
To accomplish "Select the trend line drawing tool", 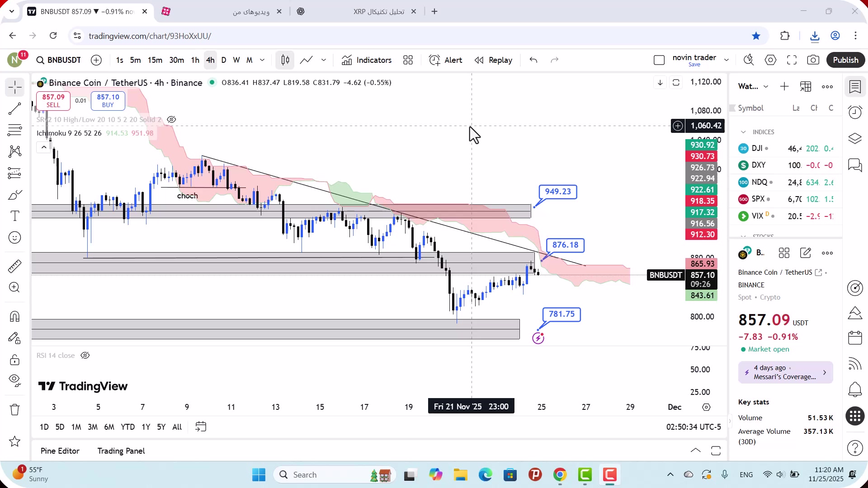I will [14, 108].
